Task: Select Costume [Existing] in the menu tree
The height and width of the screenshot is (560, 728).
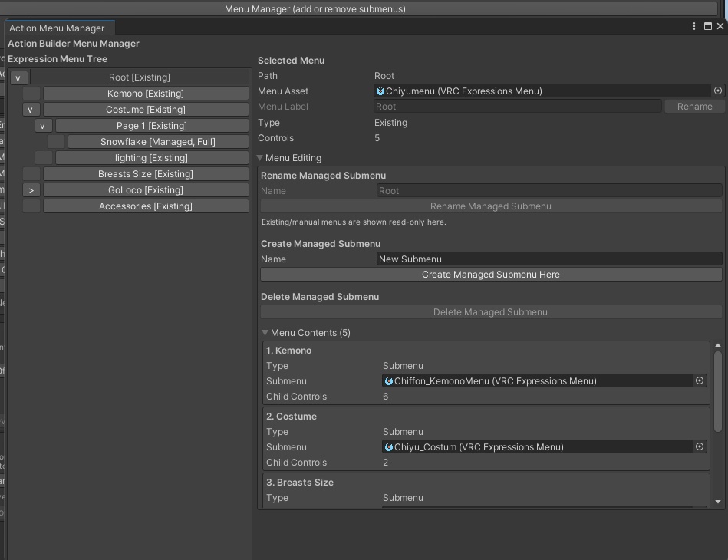Action: click(x=146, y=110)
